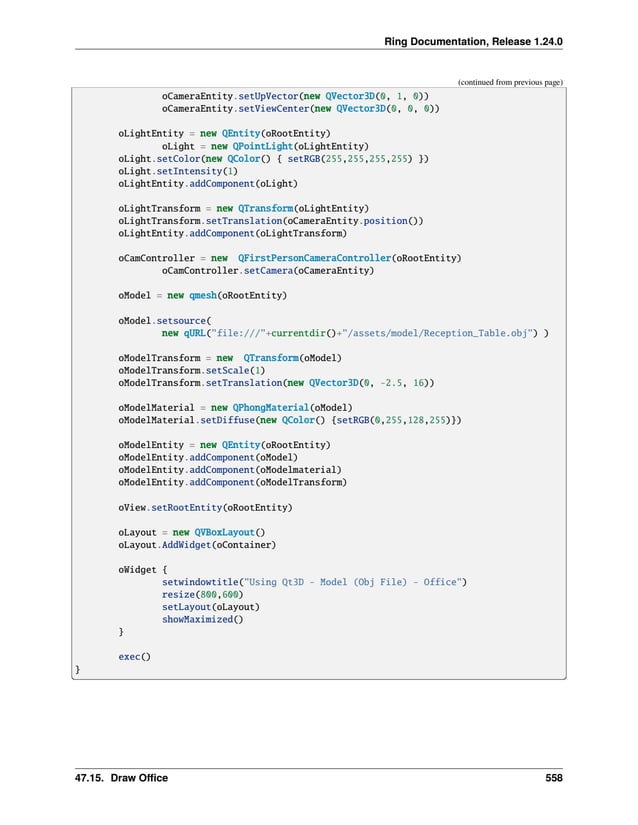This screenshot has height=825, width=638.
Task: Click 'oLightTransform = new QTransform(oLightEntity)' line
Action: click(x=244, y=208)
